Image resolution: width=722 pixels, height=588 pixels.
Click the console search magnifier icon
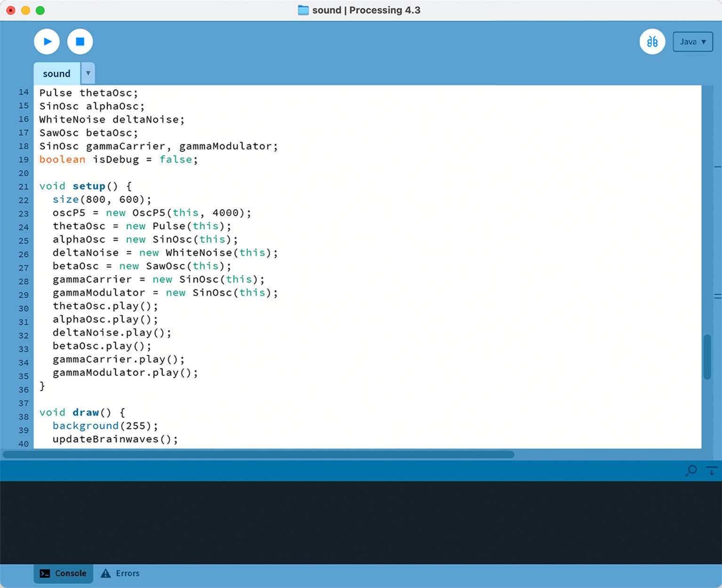point(691,470)
